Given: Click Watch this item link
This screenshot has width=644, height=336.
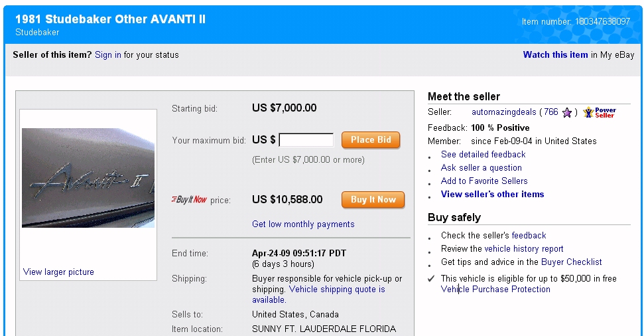Looking at the screenshot, I should [x=555, y=55].
